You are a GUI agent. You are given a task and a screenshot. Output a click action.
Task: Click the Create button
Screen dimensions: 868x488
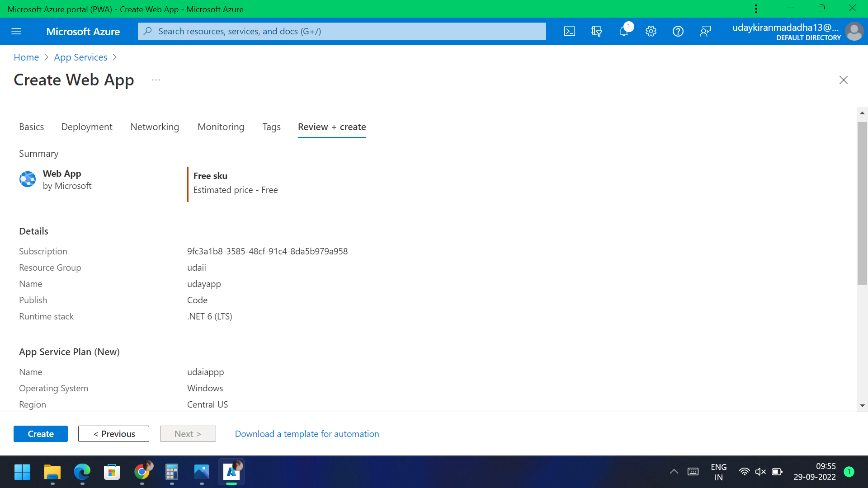[41, 434]
